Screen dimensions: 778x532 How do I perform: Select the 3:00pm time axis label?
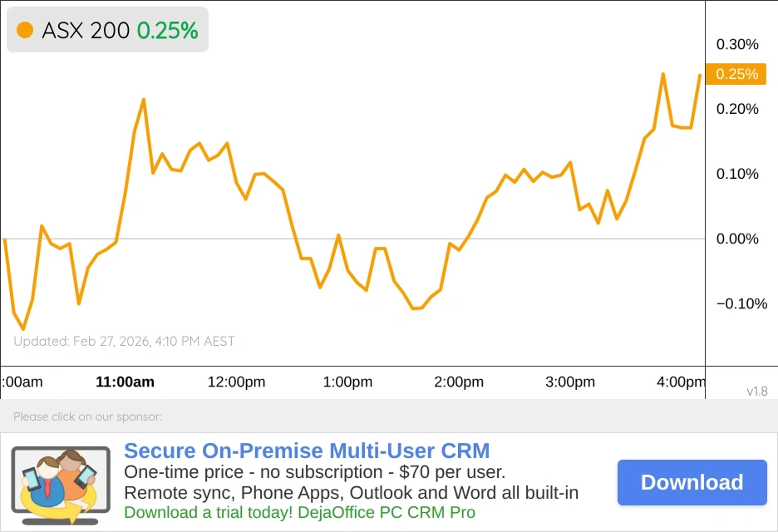(x=570, y=382)
